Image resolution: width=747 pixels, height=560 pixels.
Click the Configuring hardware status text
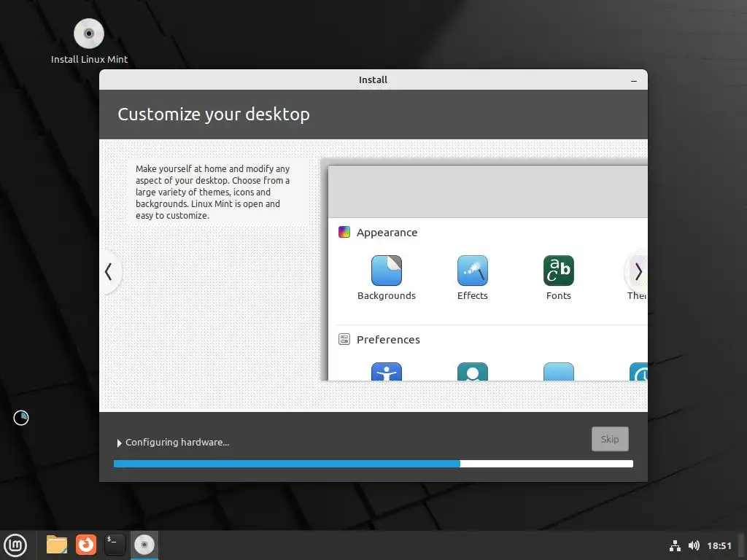(177, 443)
